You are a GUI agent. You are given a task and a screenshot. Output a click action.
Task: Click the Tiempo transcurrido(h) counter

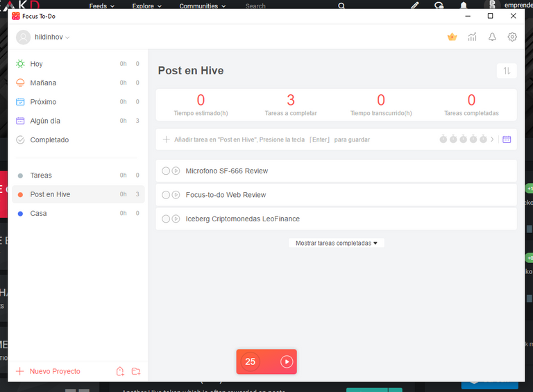381,105
